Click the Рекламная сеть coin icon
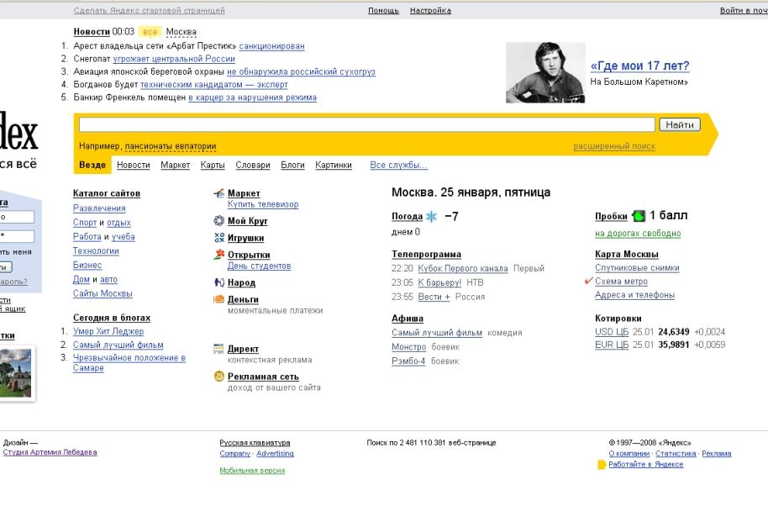Image resolution: width=768 pixels, height=532 pixels. coord(219,377)
